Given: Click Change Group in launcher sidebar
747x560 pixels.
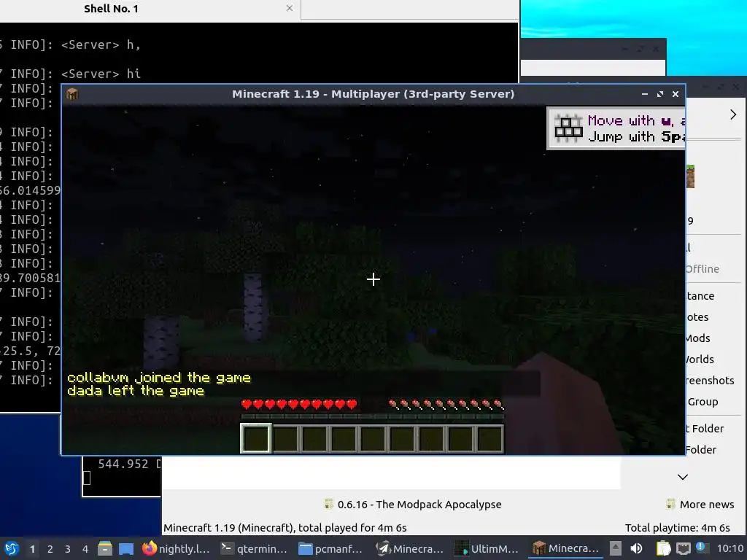Looking at the screenshot, I should click(703, 402).
